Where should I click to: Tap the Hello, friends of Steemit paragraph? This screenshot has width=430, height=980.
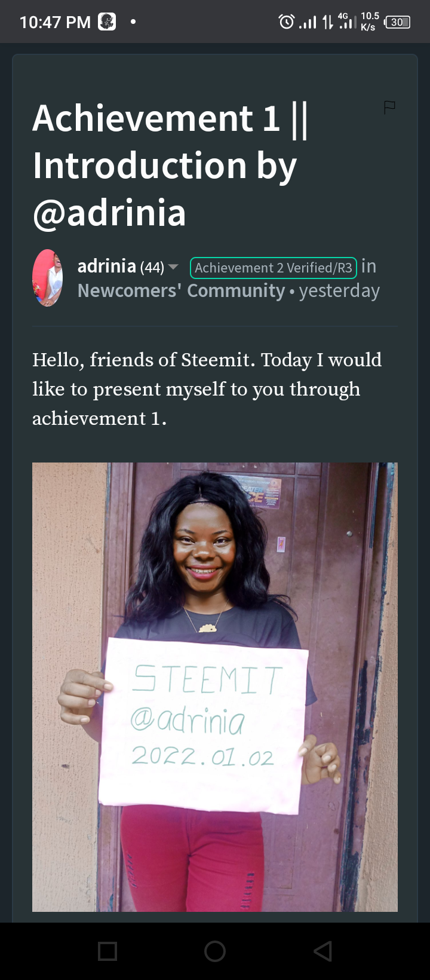point(207,389)
